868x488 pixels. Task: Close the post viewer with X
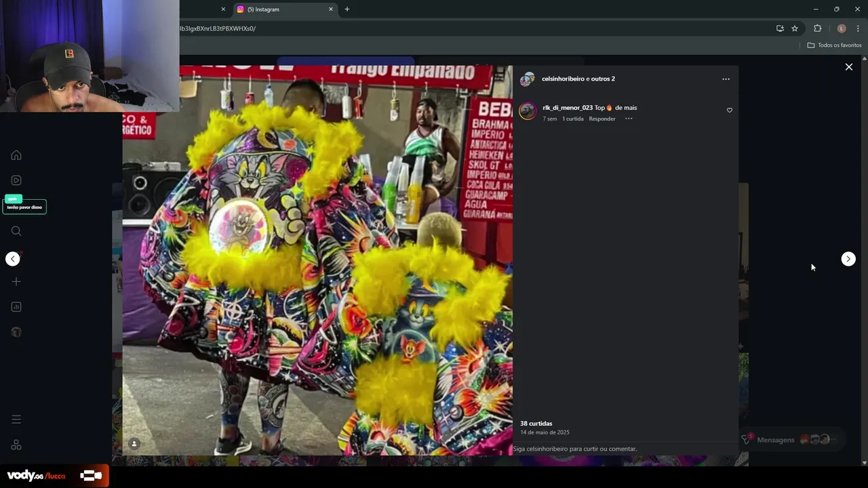click(848, 66)
